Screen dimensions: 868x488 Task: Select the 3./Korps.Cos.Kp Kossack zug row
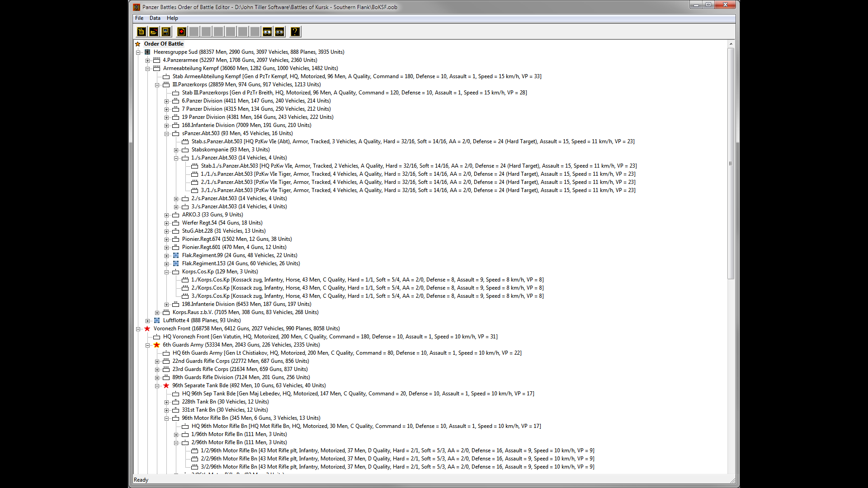click(368, 296)
